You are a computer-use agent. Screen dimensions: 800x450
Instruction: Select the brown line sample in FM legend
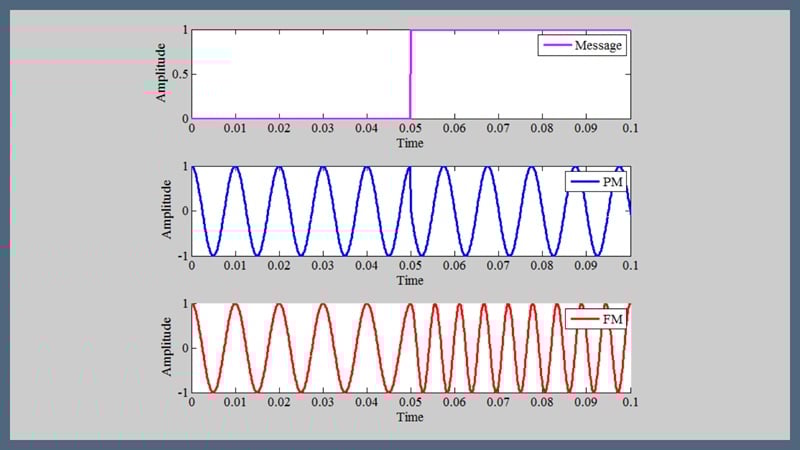click(583, 320)
